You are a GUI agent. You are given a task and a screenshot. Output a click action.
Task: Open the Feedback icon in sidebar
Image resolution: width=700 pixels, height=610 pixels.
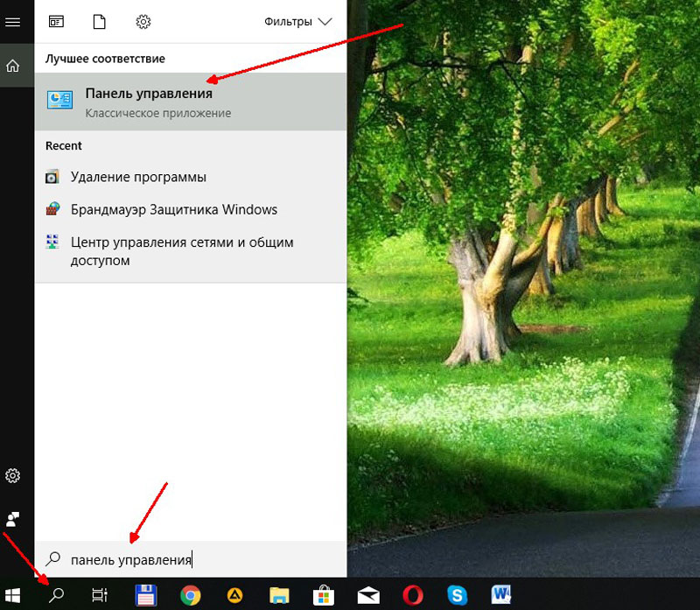point(12,519)
